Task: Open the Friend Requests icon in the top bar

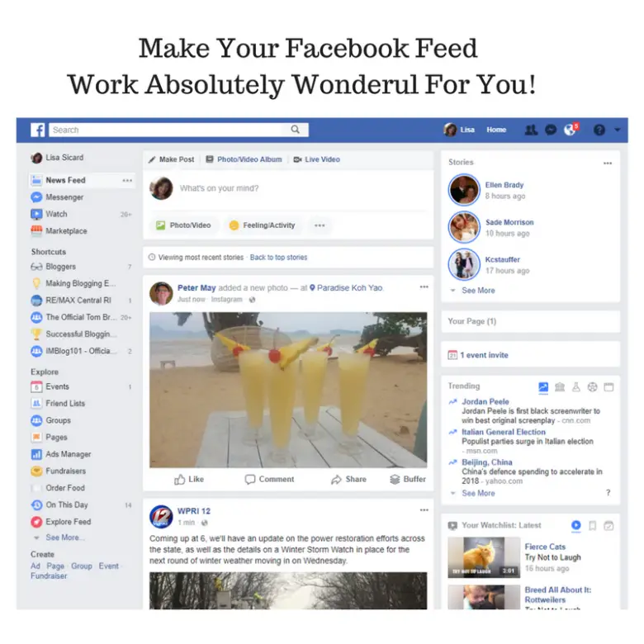Action: (x=531, y=130)
